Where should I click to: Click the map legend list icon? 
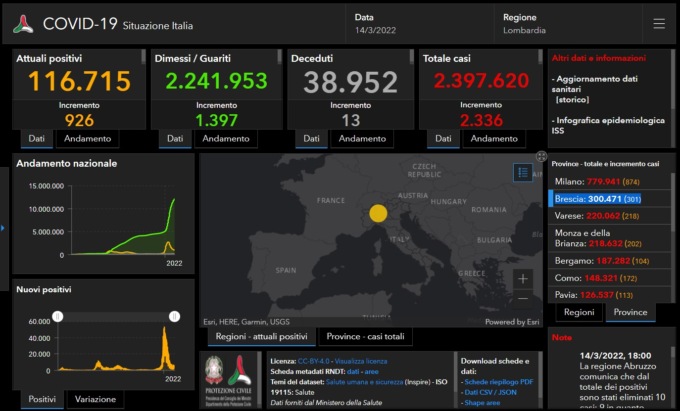point(522,172)
